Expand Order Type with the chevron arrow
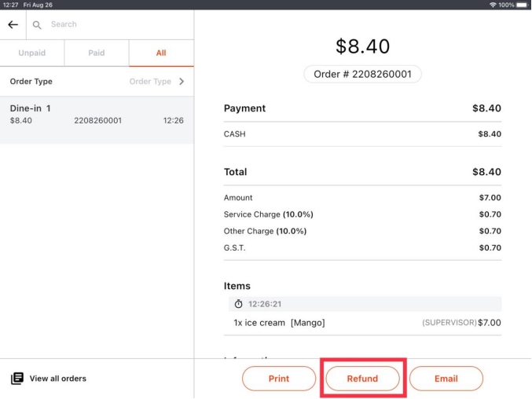Viewport: 532px width, 399px height. (x=182, y=82)
